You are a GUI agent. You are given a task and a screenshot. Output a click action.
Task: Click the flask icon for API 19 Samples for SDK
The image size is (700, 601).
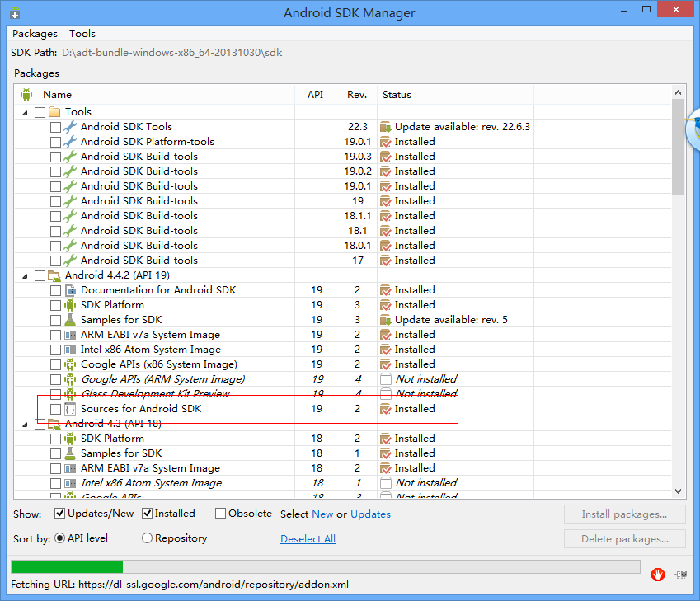pos(70,320)
